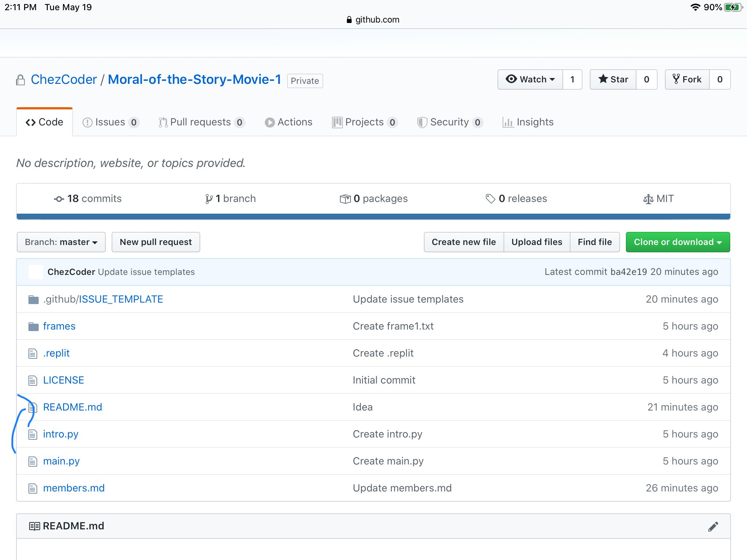Image resolution: width=747 pixels, height=560 pixels.
Task: Click the file icon beside .replit
Action: (x=33, y=353)
